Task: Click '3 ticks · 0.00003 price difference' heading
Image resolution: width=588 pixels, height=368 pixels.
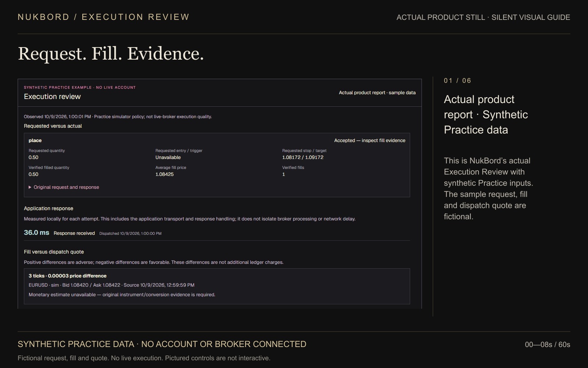Action: point(68,276)
